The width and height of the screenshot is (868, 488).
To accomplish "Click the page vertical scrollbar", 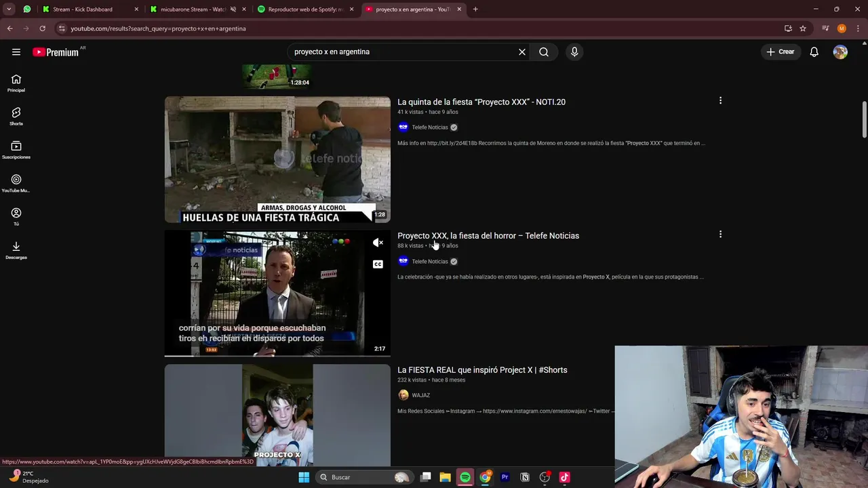I will coord(864,119).
